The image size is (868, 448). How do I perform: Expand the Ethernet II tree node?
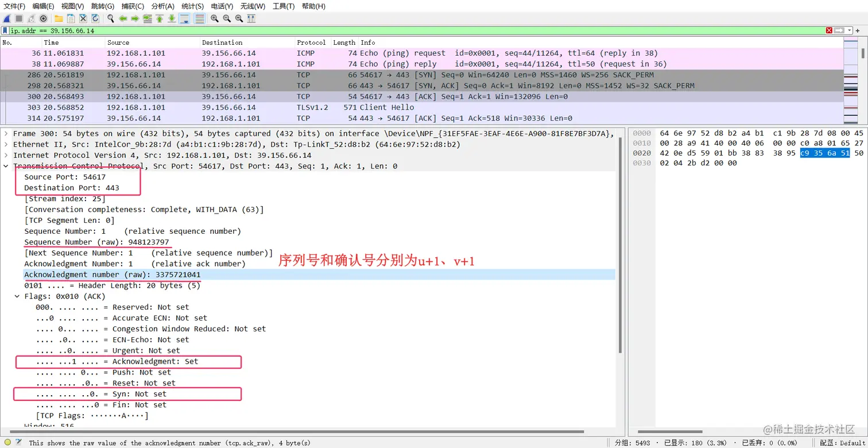(x=6, y=144)
